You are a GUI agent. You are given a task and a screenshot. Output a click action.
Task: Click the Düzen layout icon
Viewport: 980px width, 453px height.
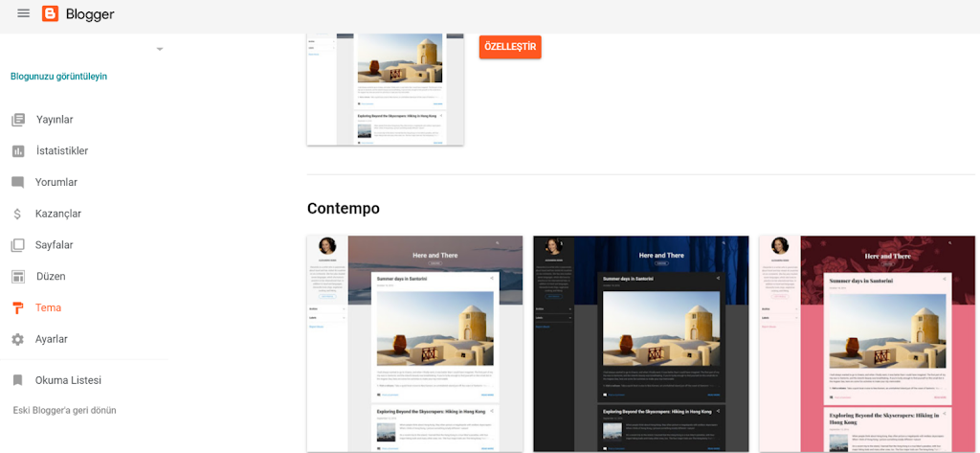click(17, 277)
